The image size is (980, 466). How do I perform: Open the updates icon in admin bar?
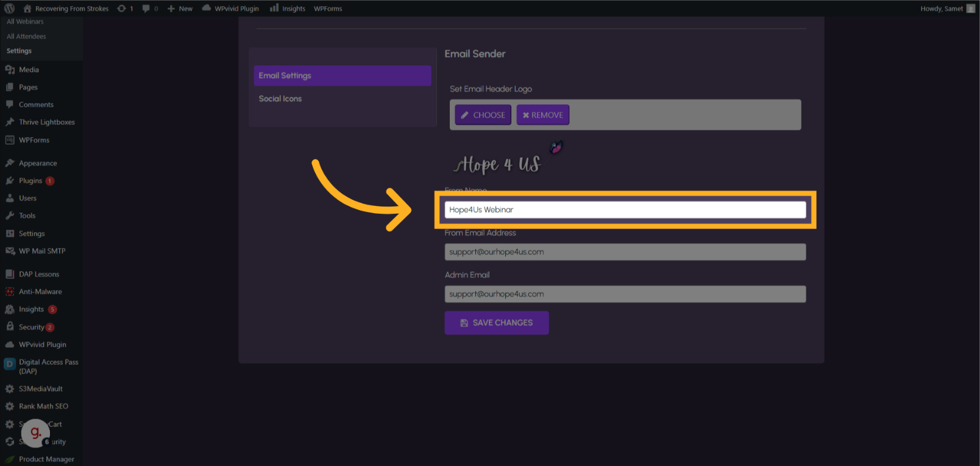click(122, 9)
